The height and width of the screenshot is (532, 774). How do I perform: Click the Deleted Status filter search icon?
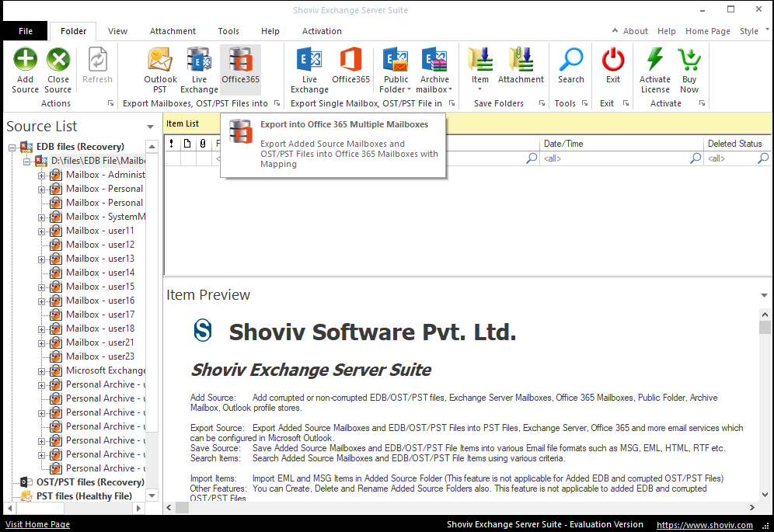[763, 158]
